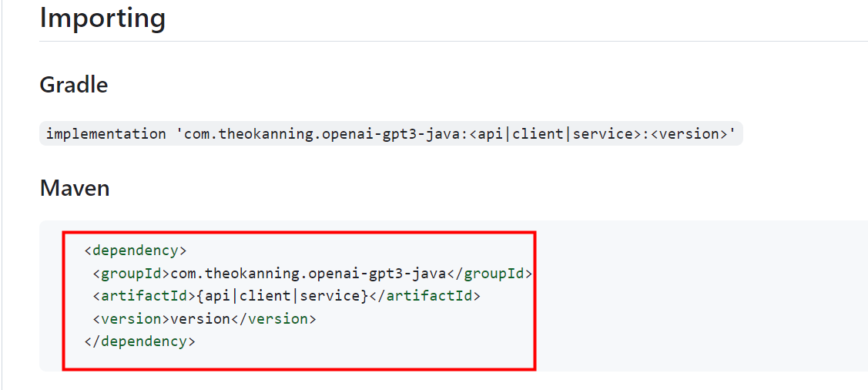Click the Maven groupId value com.theokanning.openai-gpt3-java

tap(308, 274)
